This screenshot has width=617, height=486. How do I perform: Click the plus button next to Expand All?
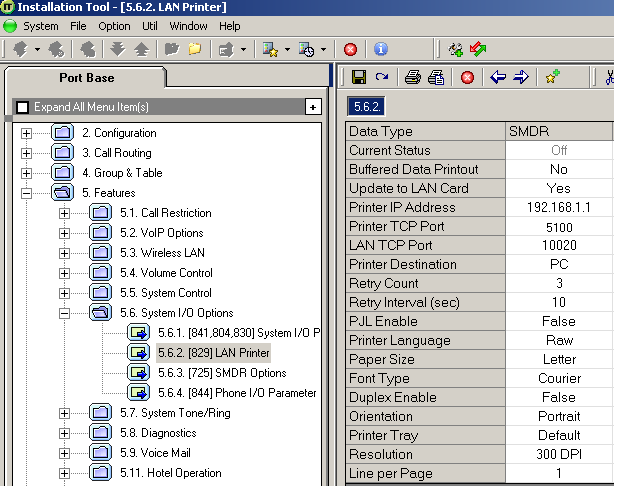coord(313,107)
